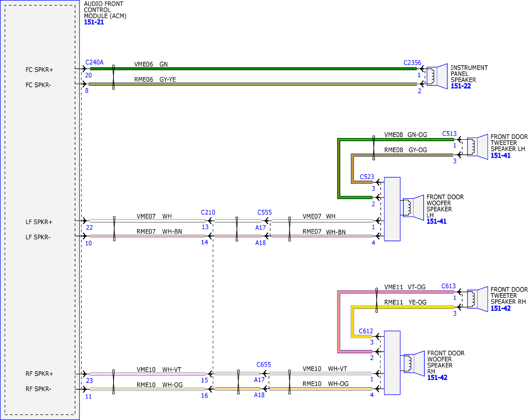Select connector label C655

coord(264,365)
